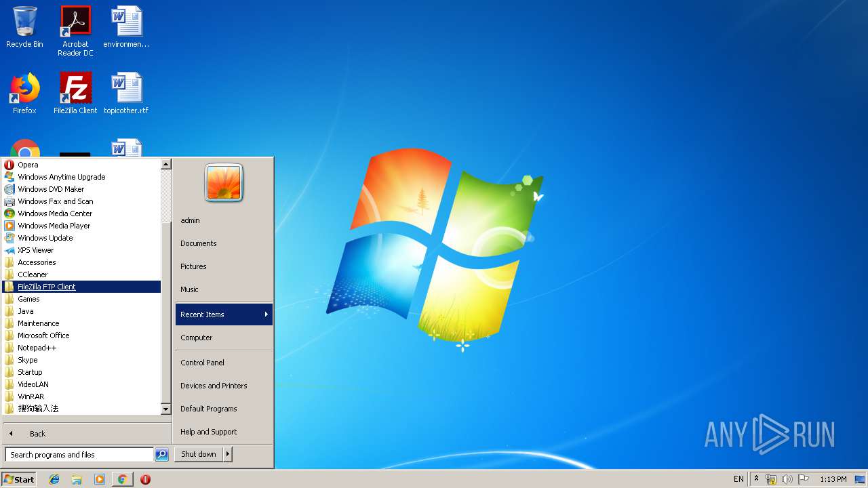
Task: Select topicother.rtf desktop file
Action: pyautogui.click(x=126, y=94)
